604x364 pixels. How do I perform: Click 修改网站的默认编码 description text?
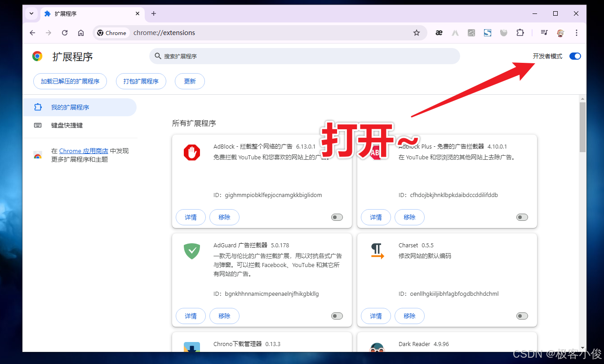pyautogui.click(x=425, y=256)
